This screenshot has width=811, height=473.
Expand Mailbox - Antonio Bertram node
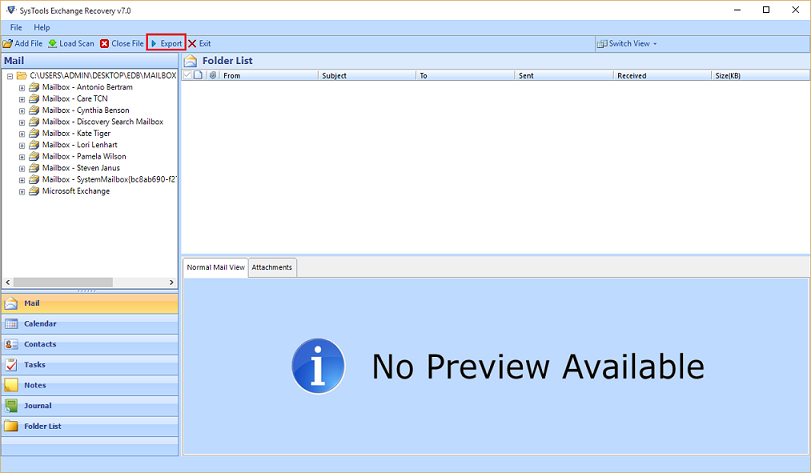[x=22, y=88]
